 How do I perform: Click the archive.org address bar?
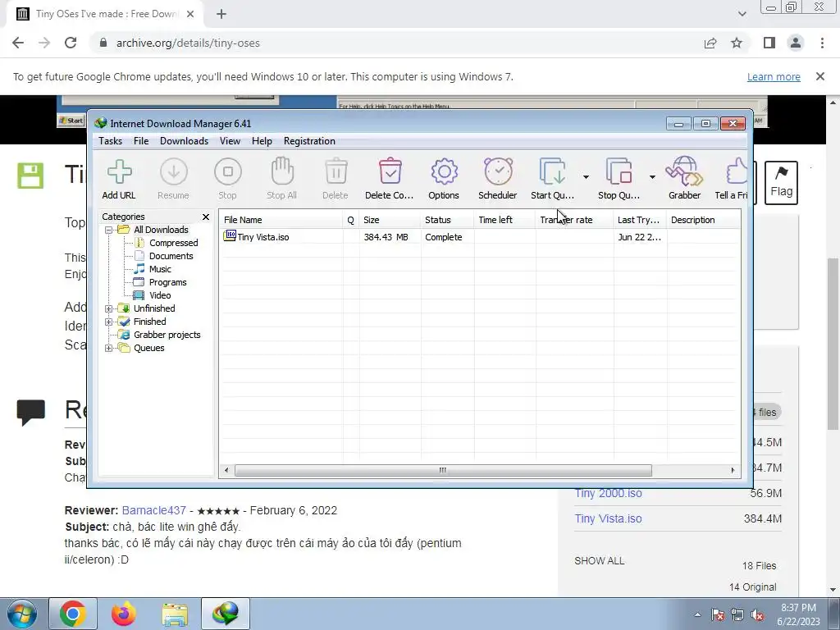tap(396, 43)
